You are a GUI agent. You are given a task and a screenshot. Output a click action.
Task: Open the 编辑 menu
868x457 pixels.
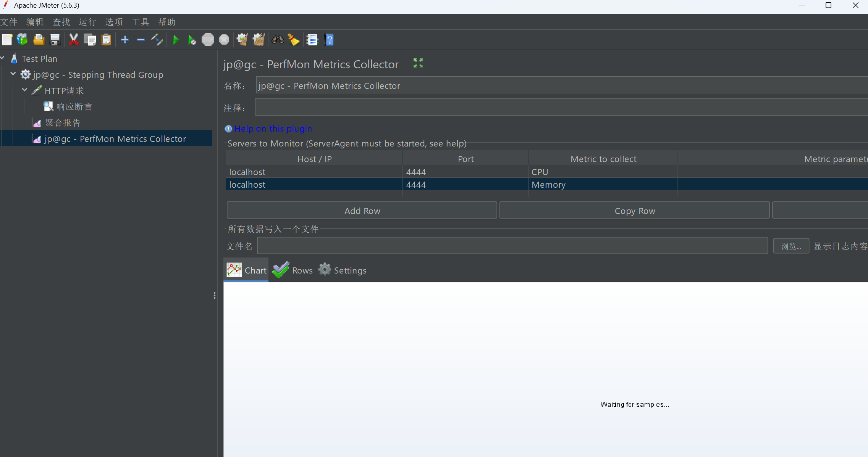(35, 22)
